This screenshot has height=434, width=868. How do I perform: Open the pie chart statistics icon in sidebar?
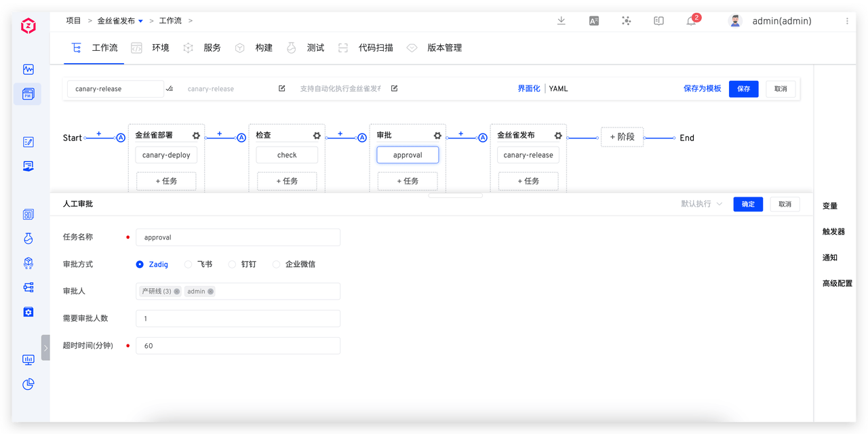pyautogui.click(x=28, y=384)
